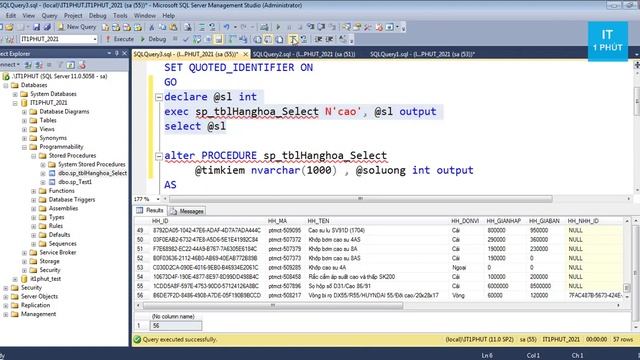
Task: Click the Open File folder icon
Action: [9, 27]
